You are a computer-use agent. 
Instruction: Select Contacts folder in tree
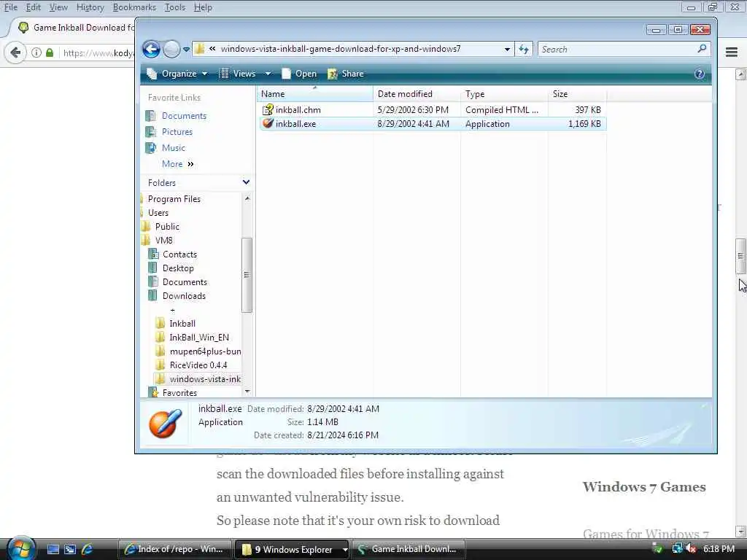click(x=179, y=254)
